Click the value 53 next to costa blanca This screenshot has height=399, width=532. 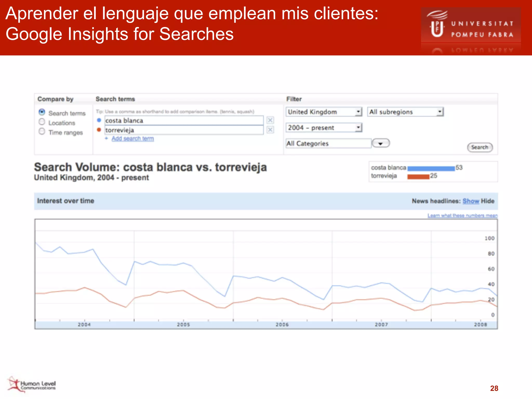[459, 168]
